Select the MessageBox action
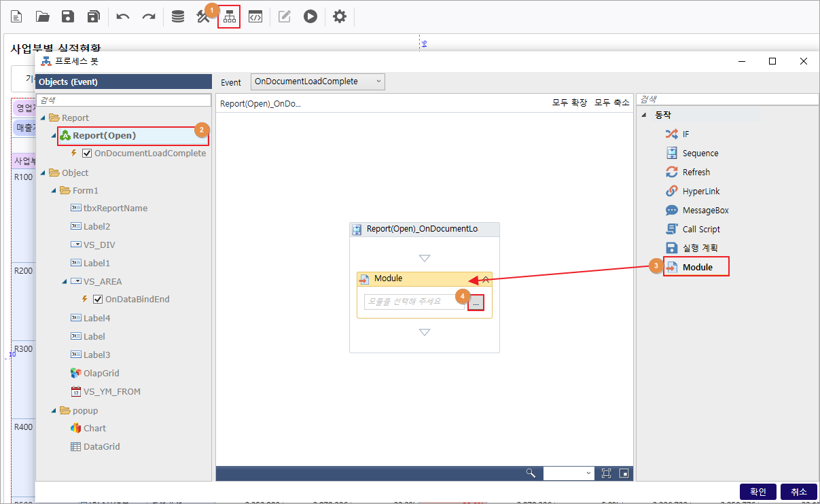 [705, 211]
